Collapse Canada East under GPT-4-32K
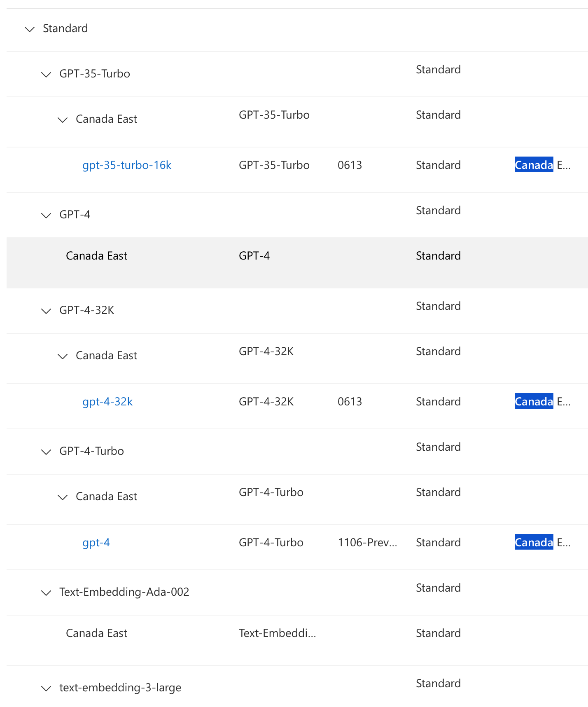This screenshot has height=707, width=588. click(x=63, y=356)
